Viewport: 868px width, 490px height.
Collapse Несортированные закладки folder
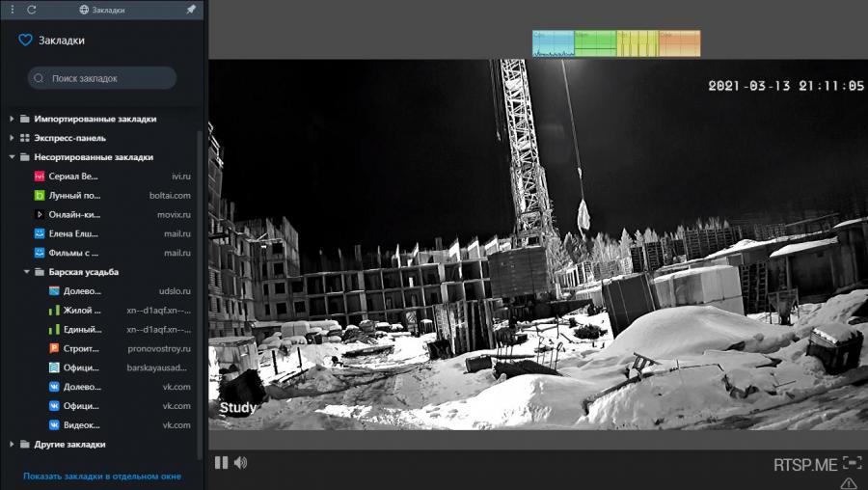13,157
